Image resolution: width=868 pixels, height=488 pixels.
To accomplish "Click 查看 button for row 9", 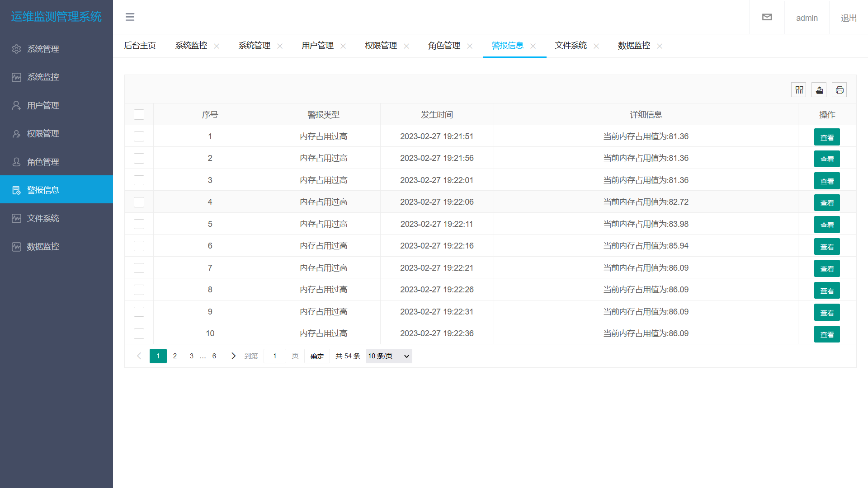I will (x=827, y=313).
